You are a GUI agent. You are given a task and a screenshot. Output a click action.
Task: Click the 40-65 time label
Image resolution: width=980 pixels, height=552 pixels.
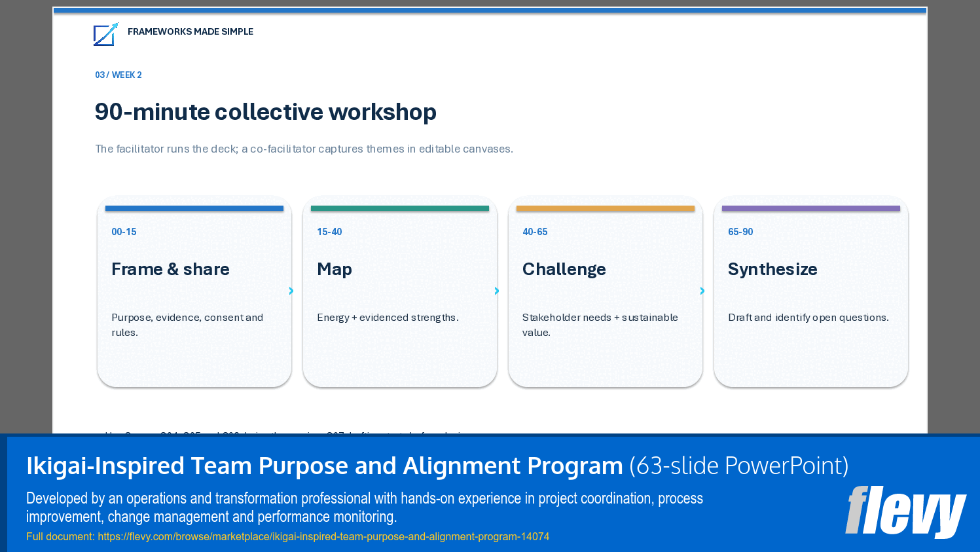click(535, 232)
